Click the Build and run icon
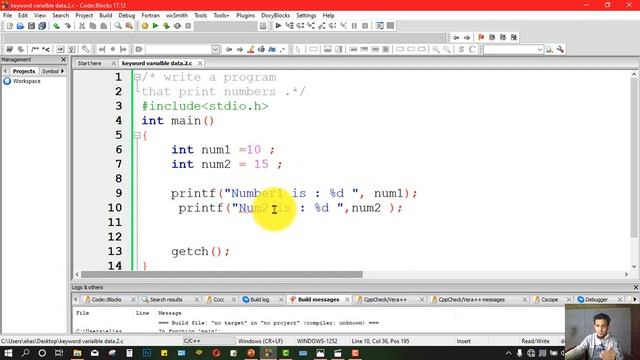 [167, 26]
